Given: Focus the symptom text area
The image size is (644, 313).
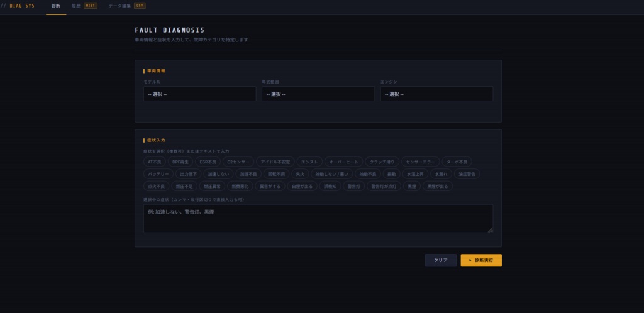Looking at the screenshot, I should pos(318,219).
